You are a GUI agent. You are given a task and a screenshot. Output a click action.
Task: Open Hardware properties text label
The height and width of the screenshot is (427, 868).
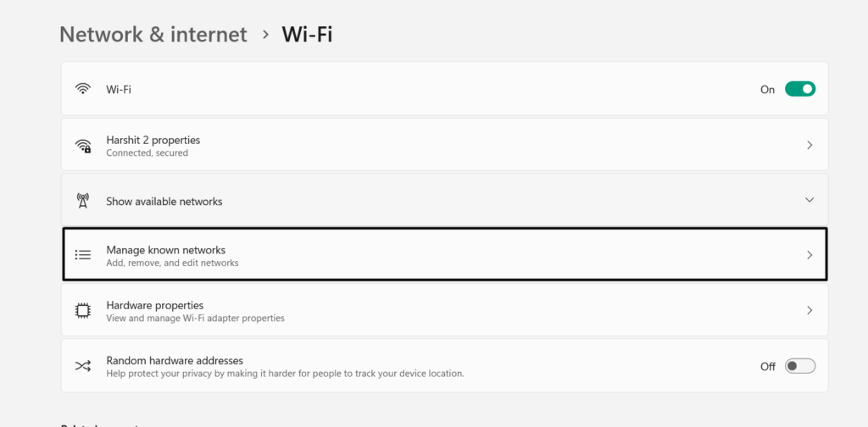(x=155, y=305)
